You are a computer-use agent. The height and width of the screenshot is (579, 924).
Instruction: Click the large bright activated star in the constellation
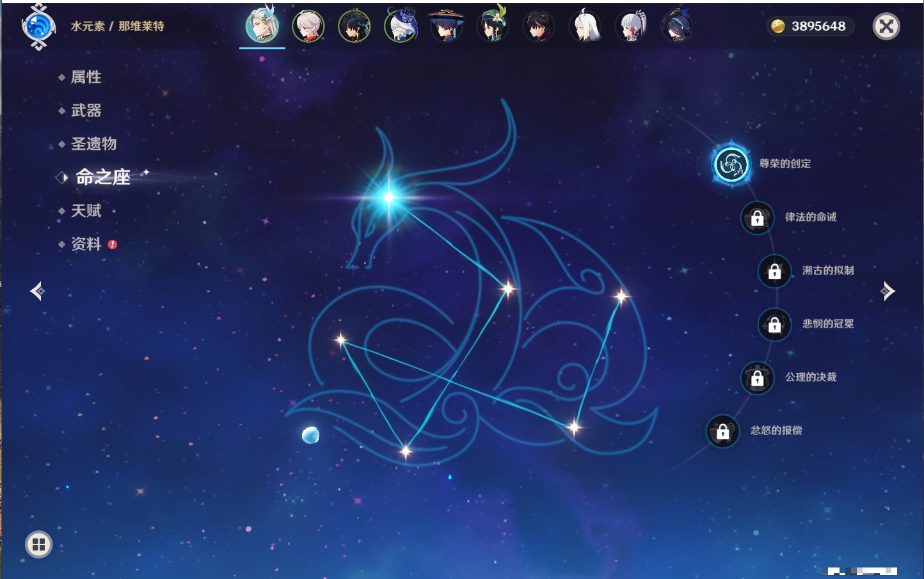pos(388,198)
